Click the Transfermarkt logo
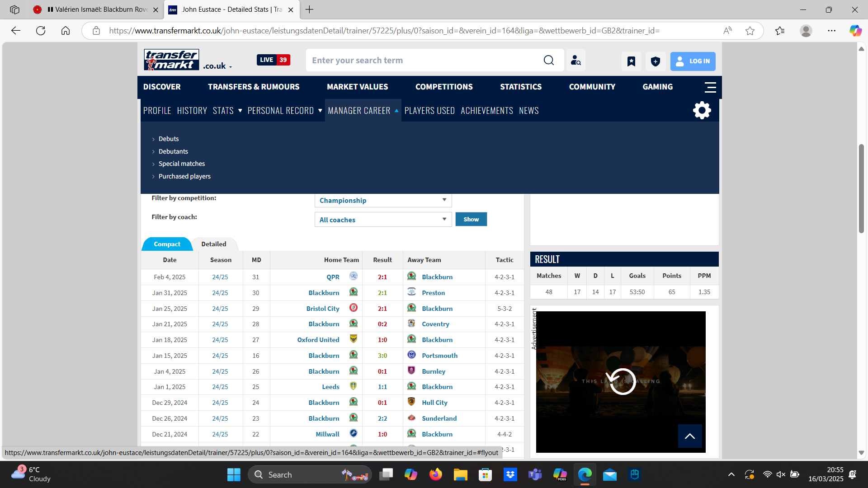Image resolution: width=868 pixels, height=488 pixels. click(x=171, y=60)
